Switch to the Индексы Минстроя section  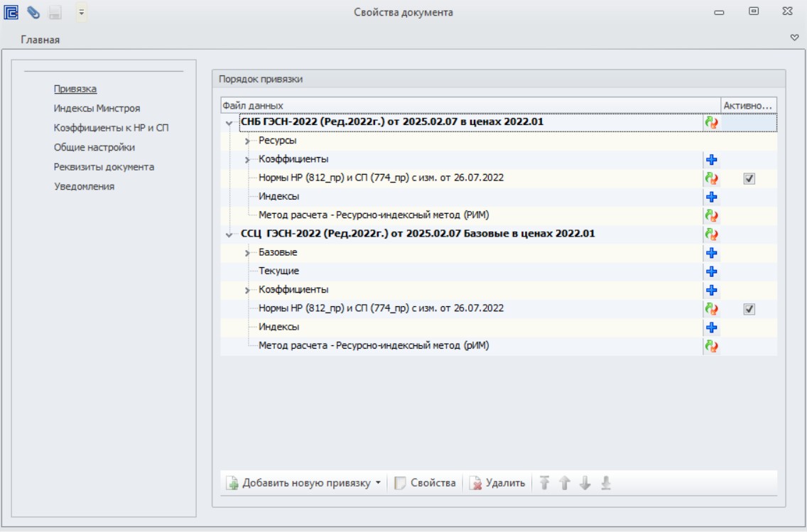click(97, 108)
